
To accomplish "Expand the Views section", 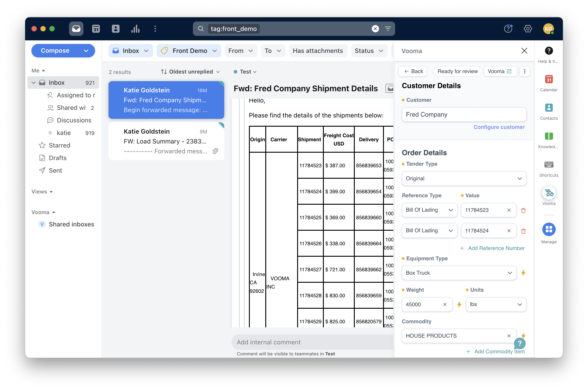I will pyautogui.click(x=42, y=191).
